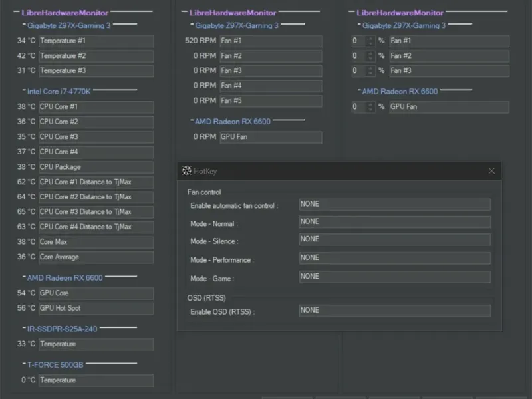Click the Fan #4 name field

pos(271,86)
